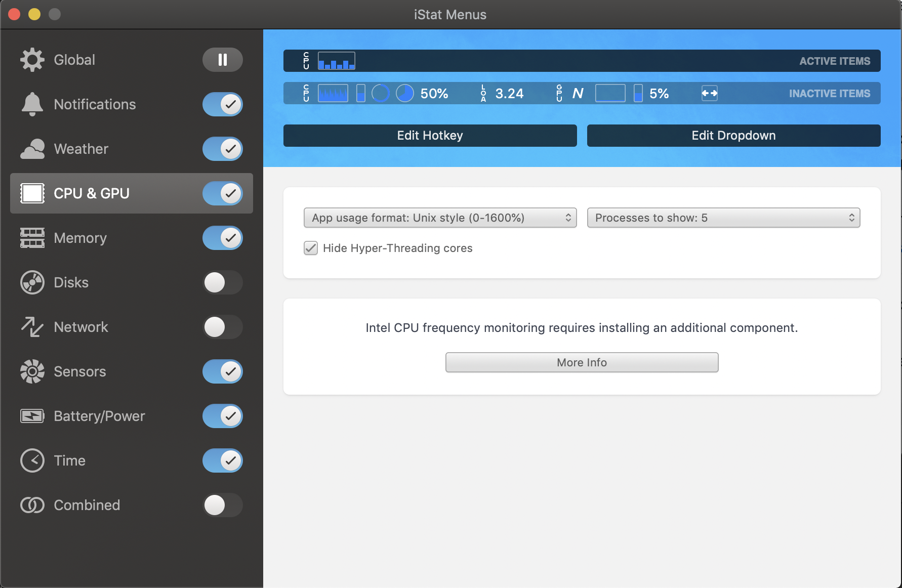The width and height of the screenshot is (902, 588).
Task: Select the inactive 5% GPU text item
Action: click(659, 94)
